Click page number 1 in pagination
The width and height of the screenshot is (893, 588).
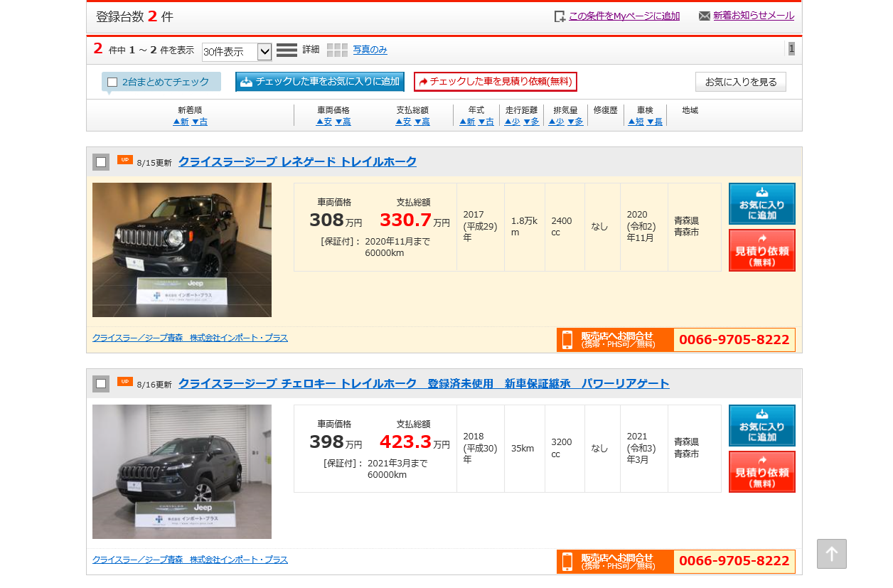791,48
